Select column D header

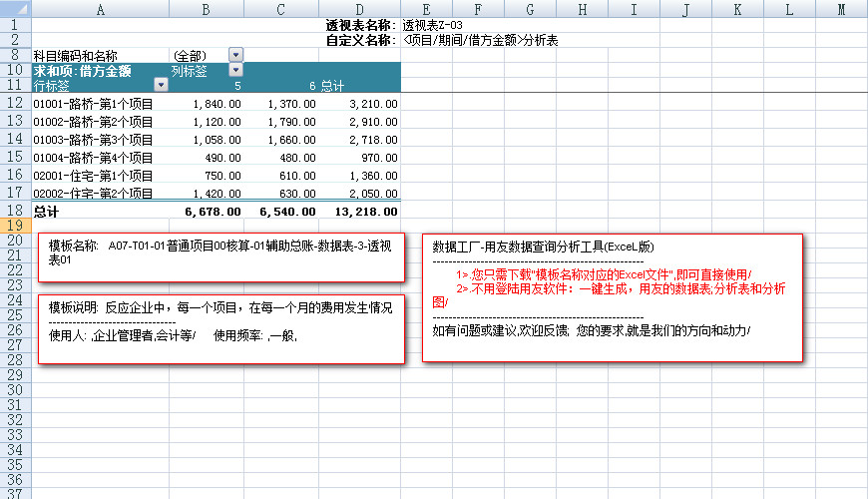click(360, 9)
